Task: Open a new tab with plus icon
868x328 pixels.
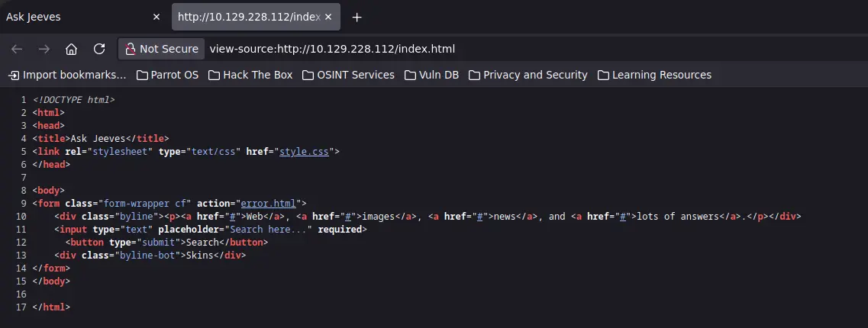Action: click(x=357, y=17)
